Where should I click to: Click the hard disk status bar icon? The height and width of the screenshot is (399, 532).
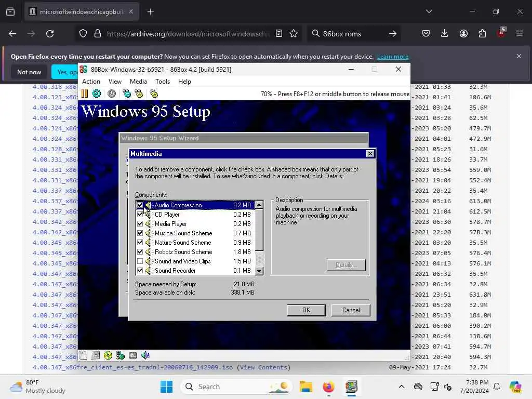(x=133, y=355)
